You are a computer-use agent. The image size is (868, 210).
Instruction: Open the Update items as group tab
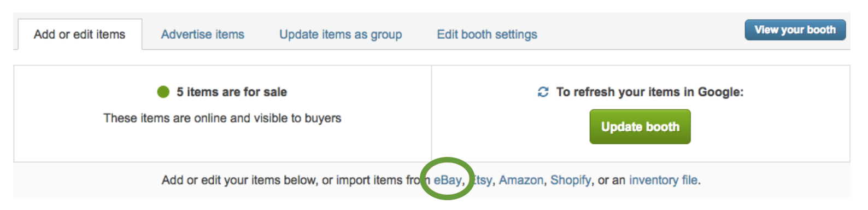(x=341, y=34)
